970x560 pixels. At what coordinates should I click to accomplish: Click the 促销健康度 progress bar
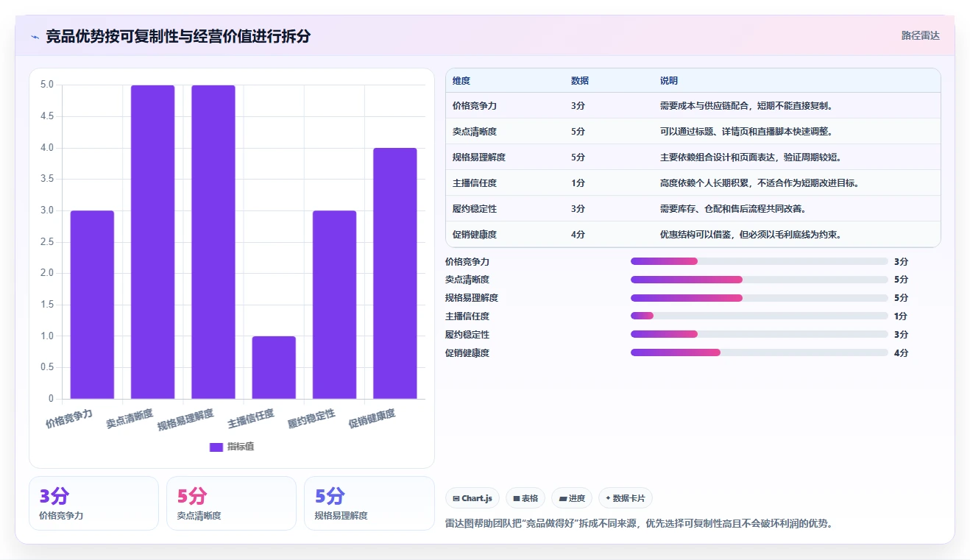(760, 353)
